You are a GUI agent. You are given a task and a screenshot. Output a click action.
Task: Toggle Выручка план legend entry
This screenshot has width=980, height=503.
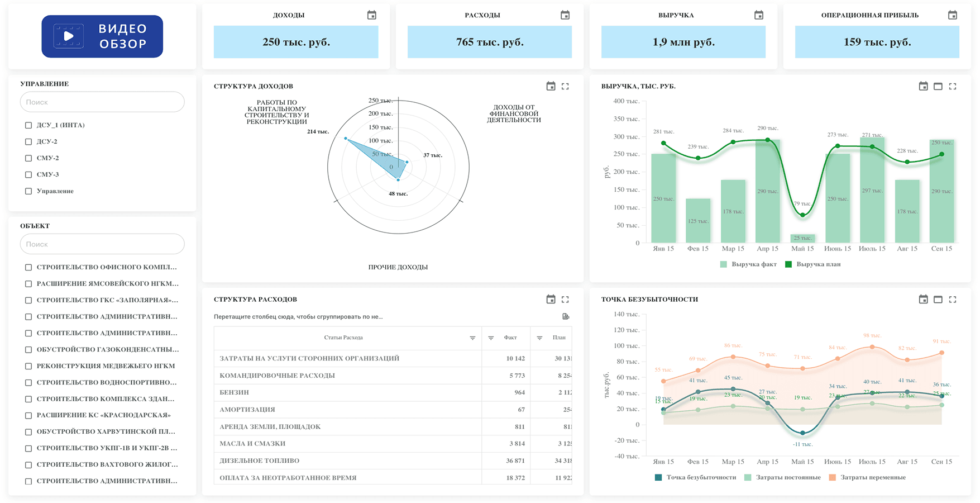pos(812,264)
